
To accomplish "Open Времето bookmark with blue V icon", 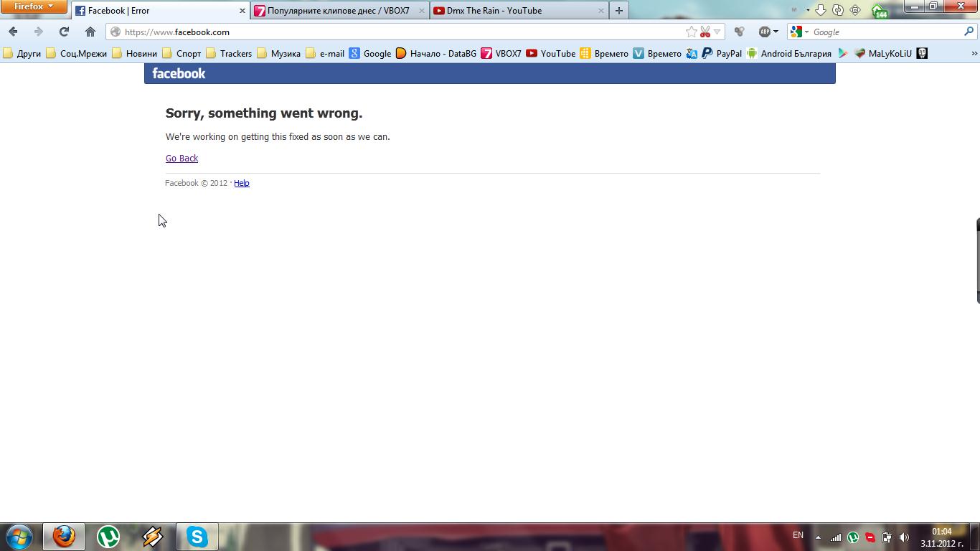I will (x=657, y=53).
